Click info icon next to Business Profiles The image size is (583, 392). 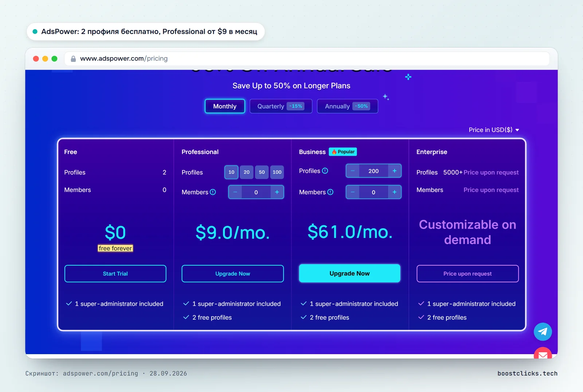[x=325, y=171]
